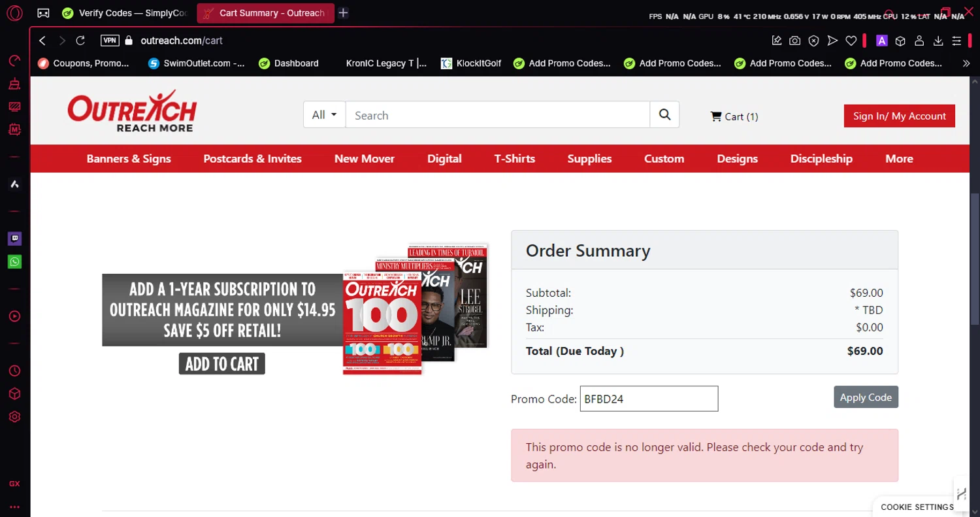Go back to the previous page
Screen dimensions: 980x517
(x=42, y=41)
